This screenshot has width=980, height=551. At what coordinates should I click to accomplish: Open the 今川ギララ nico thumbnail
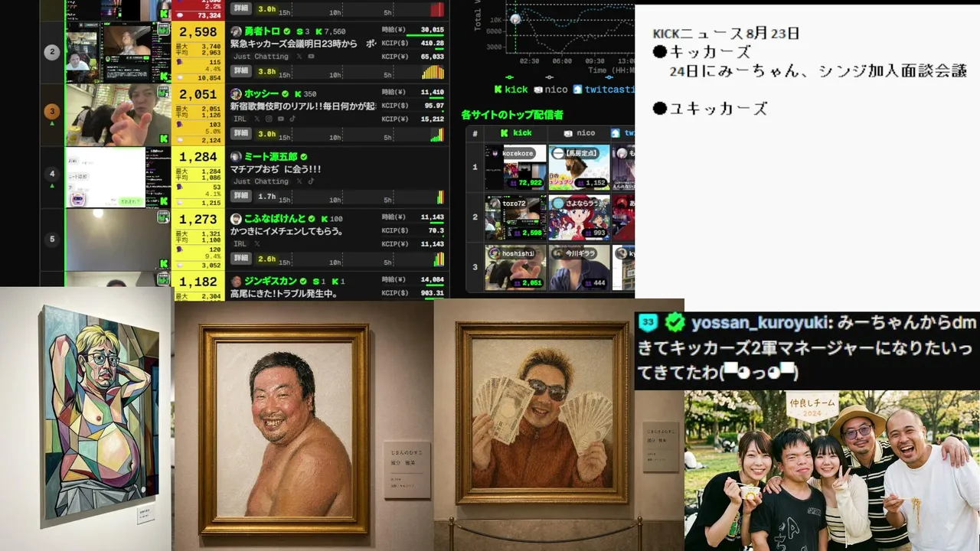580,268
